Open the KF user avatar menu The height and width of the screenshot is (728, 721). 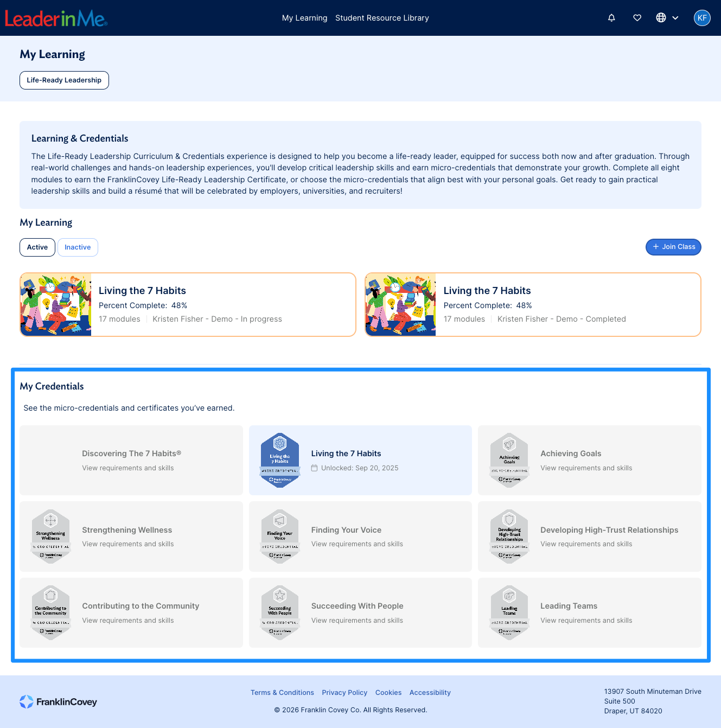pyautogui.click(x=702, y=18)
